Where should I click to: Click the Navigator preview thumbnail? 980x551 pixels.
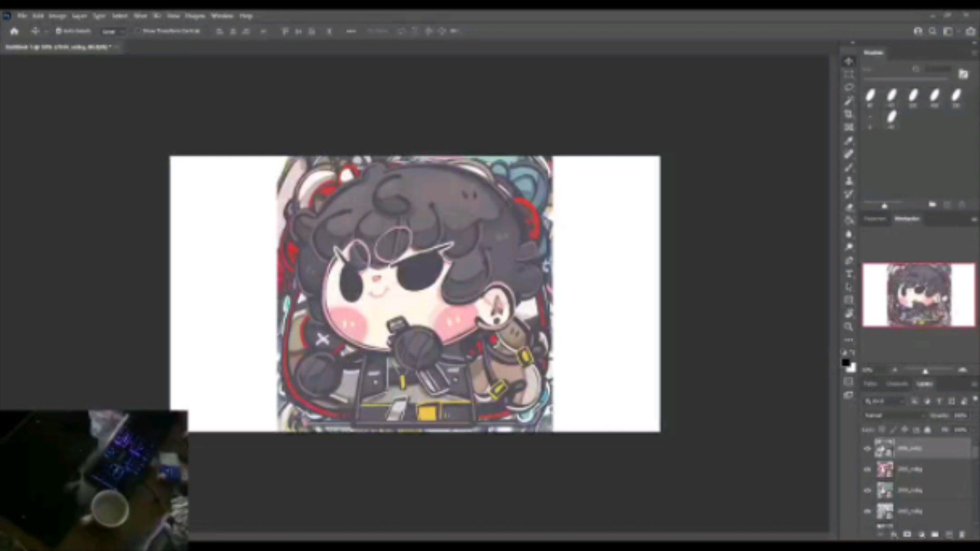pos(919,295)
